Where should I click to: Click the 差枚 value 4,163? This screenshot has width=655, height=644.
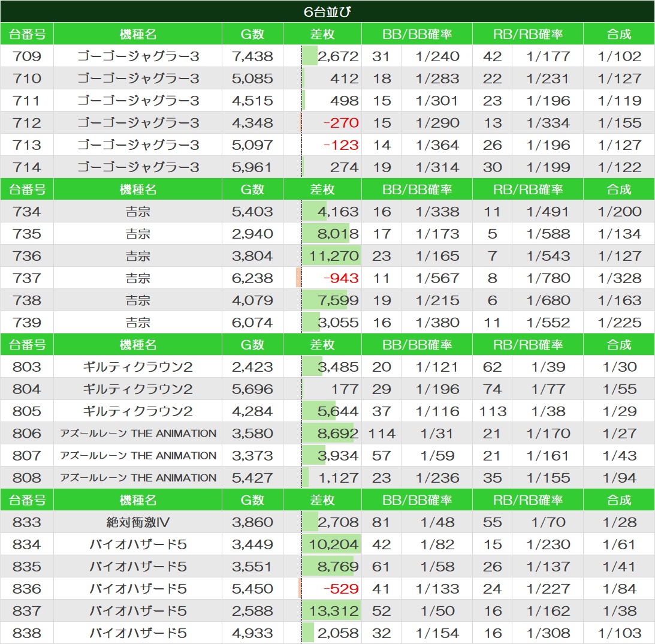point(338,211)
